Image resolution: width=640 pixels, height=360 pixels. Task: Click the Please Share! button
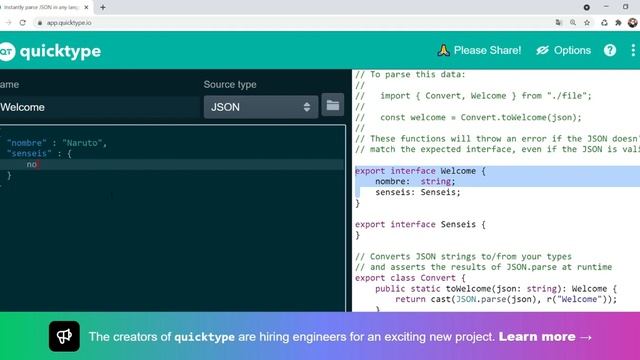(x=480, y=50)
